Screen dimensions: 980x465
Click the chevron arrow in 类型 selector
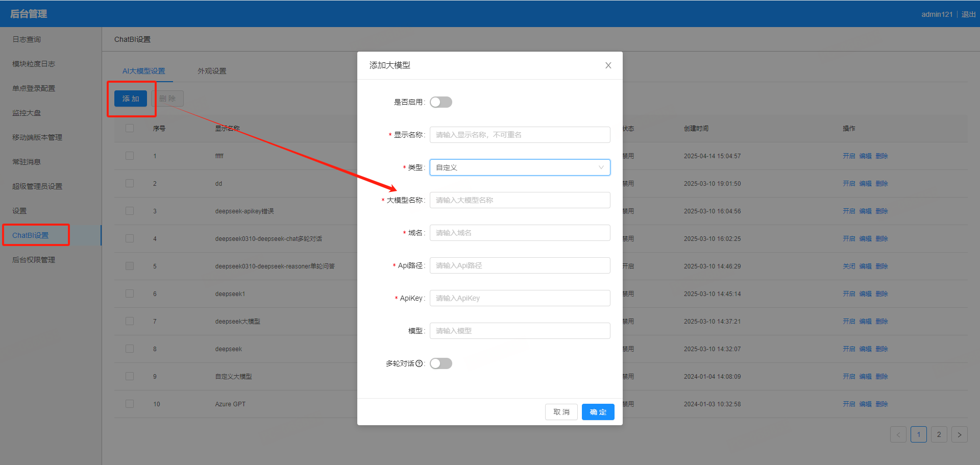601,167
